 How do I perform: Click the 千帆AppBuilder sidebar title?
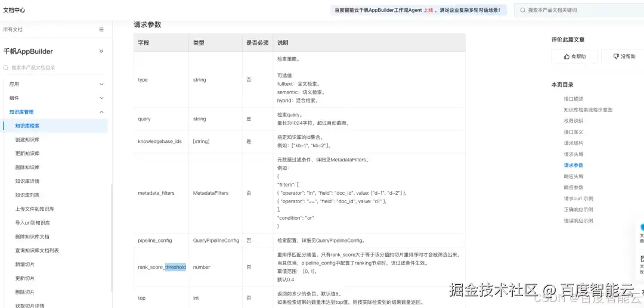[28, 51]
